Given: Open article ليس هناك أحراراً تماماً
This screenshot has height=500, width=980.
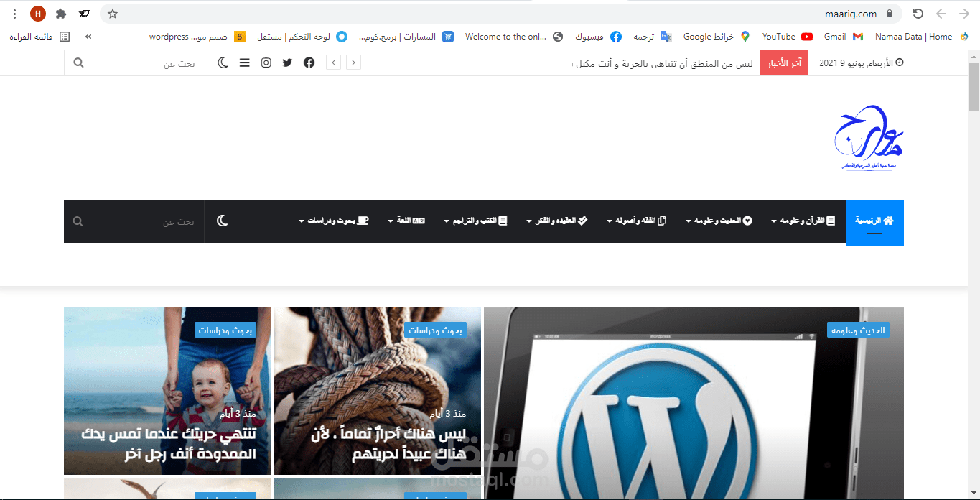Looking at the screenshot, I should pyautogui.click(x=388, y=444).
